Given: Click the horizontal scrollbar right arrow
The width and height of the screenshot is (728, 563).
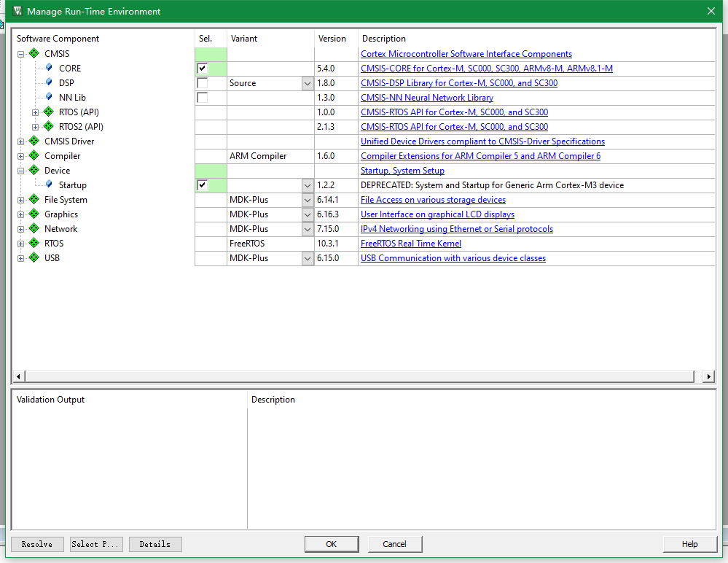Looking at the screenshot, I should click(708, 376).
